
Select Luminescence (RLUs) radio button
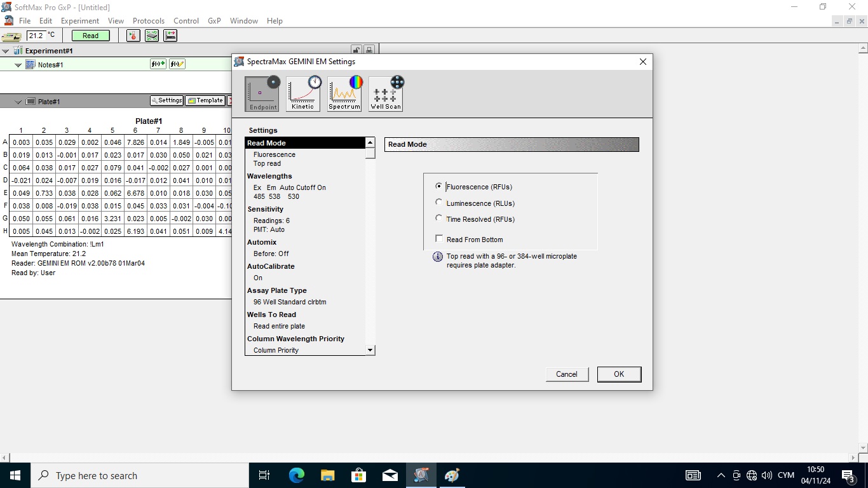tap(439, 203)
